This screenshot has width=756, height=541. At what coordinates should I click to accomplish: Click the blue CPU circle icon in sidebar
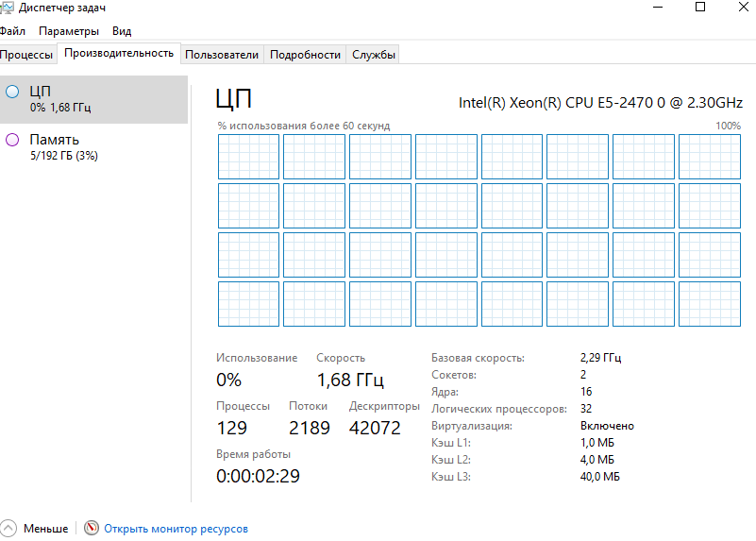pos(12,92)
